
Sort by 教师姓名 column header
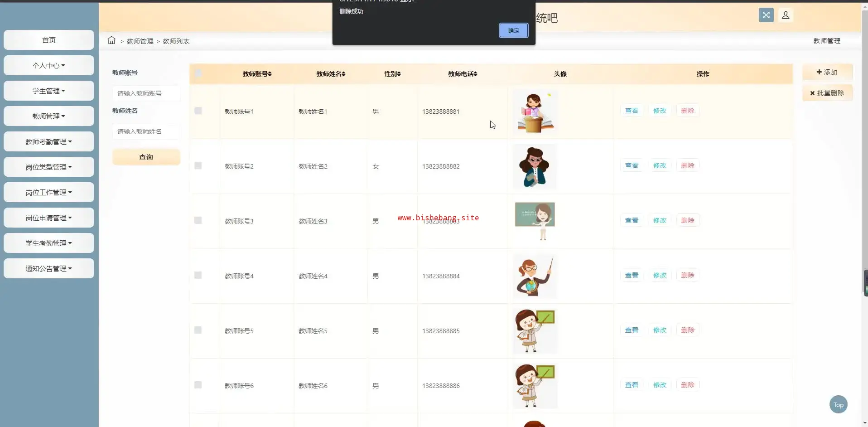pyautogui.click(x=331, y=74)
